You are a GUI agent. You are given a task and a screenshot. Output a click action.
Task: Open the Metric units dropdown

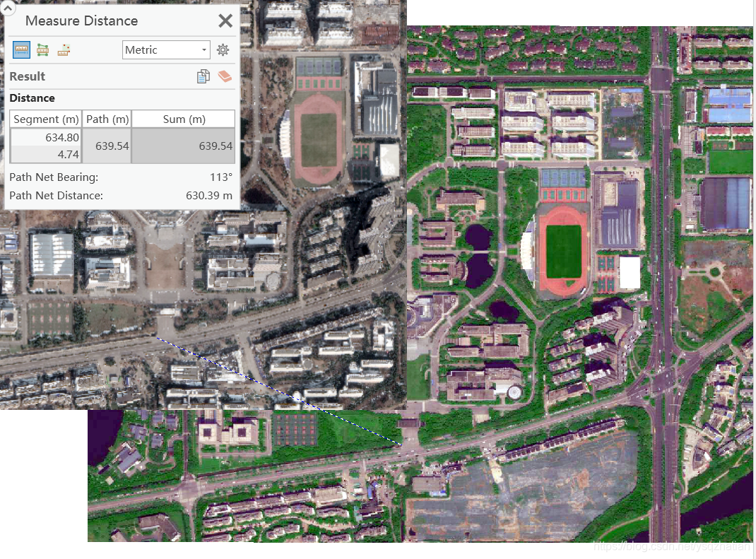(x=166, y=49)
